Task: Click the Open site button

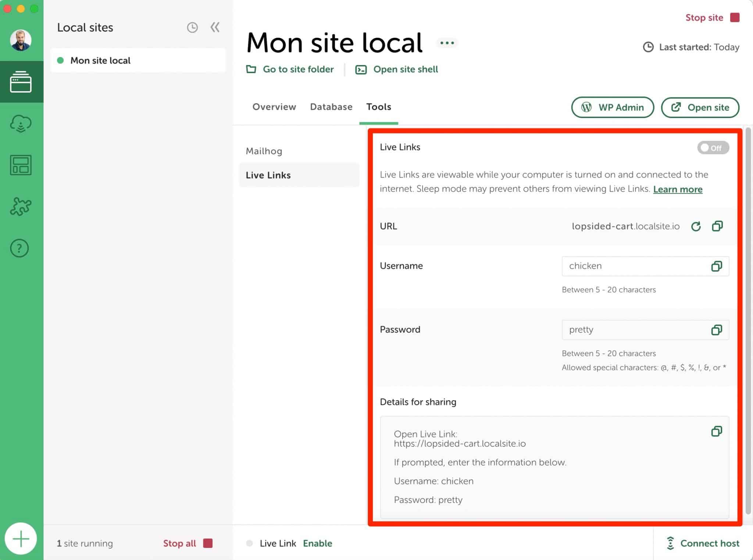Action: click(700, 107)
